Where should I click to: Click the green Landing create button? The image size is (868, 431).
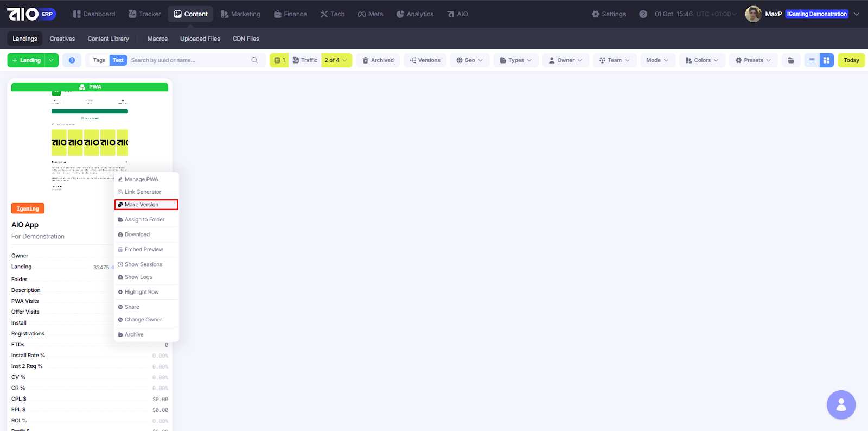[26, 60]
